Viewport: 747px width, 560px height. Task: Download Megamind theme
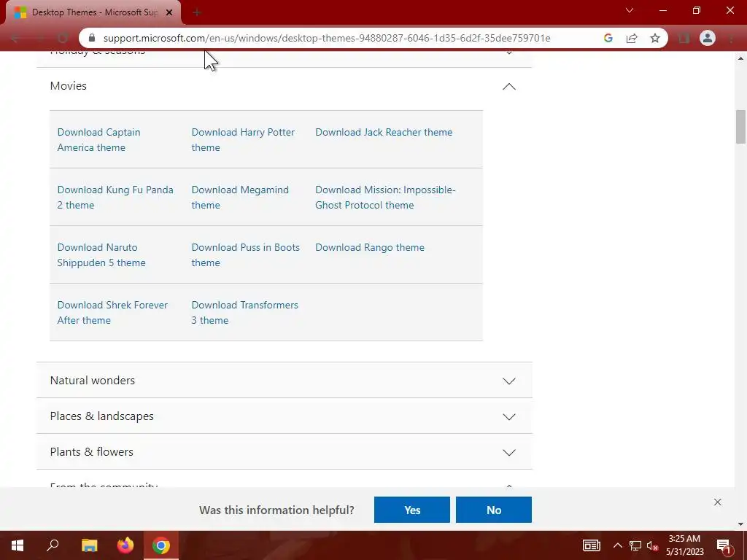coord(240,197)
